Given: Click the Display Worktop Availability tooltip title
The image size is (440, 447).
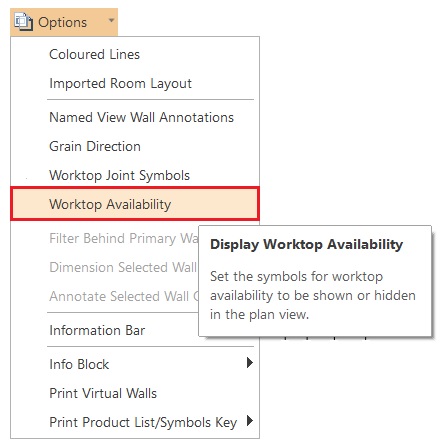Looking at the screenshot, I should pyautogui.click(x=306, y=244).
